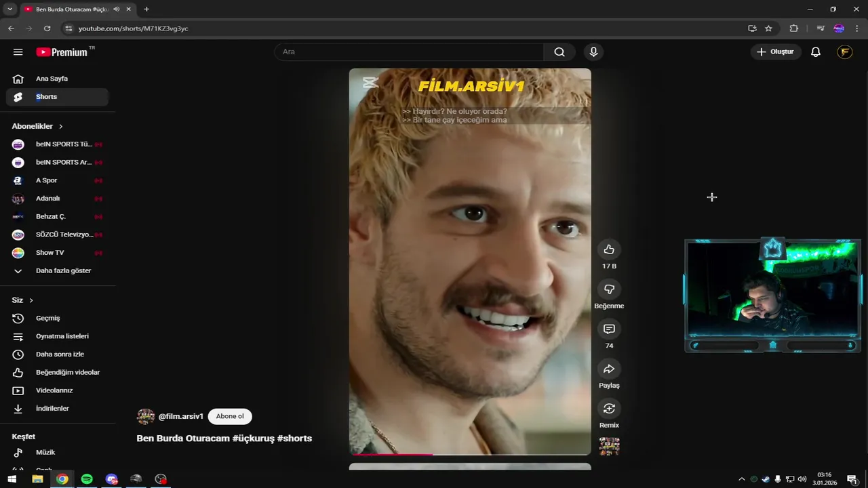
Task: Open SÖZCÜ Televizyo... channel
Action: (58, 235)
